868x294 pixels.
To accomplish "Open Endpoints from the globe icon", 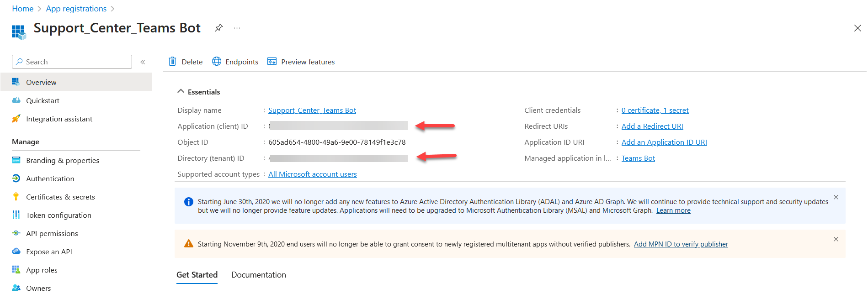I will [217, 62].
